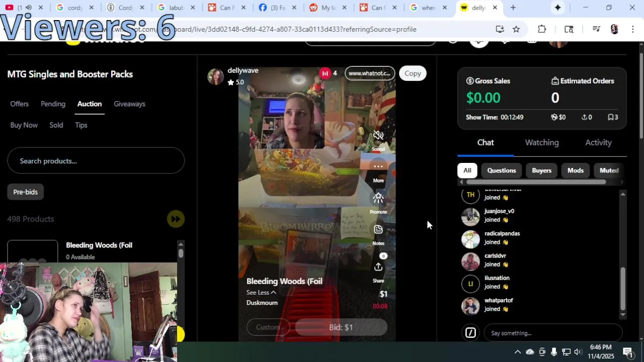Filter chat by Mods
644x362 pixels.
(576, 170)
